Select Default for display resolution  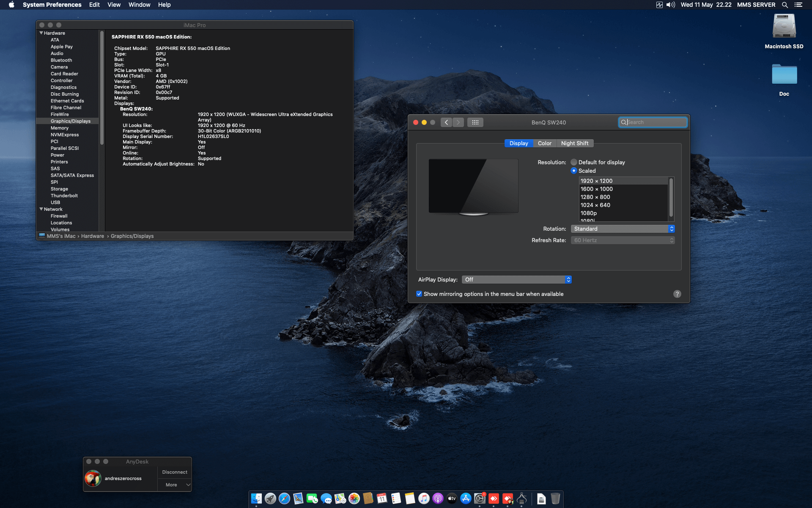tap(574, 162)
